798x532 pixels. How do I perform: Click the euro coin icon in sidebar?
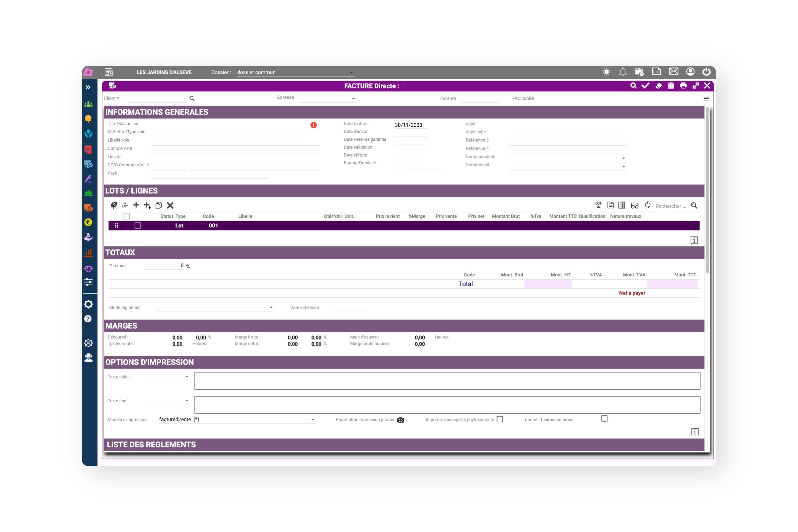(x=88, y=222)
